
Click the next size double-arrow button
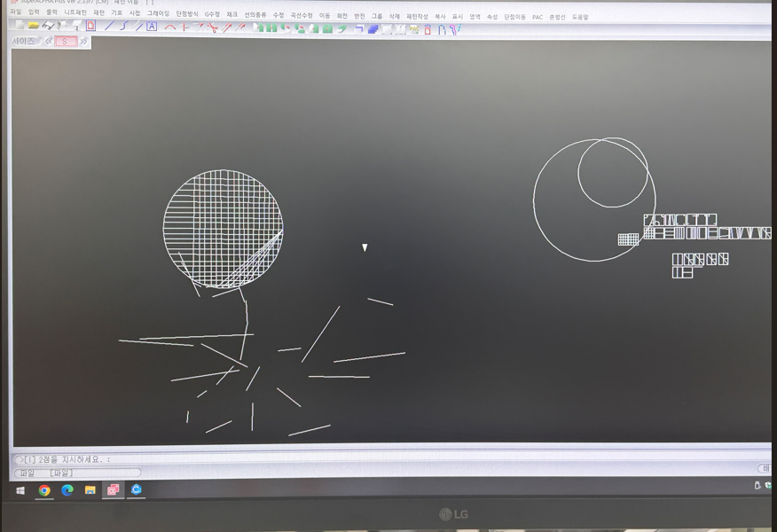[83, 41]
